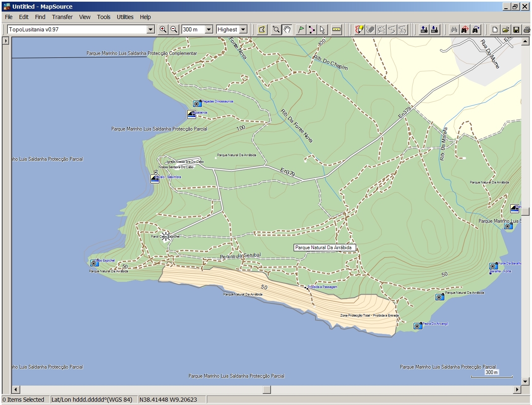Select the Route tool

[x=312, y=29]
